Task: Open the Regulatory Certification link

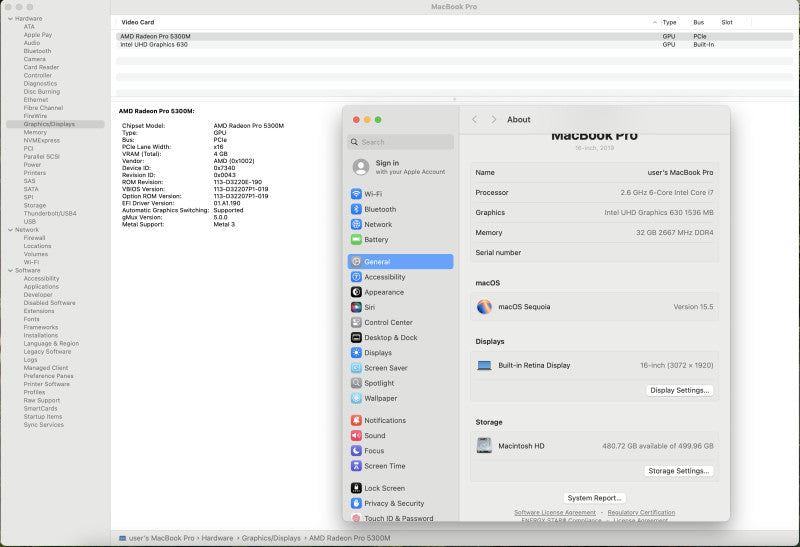Action: point(641,512)
